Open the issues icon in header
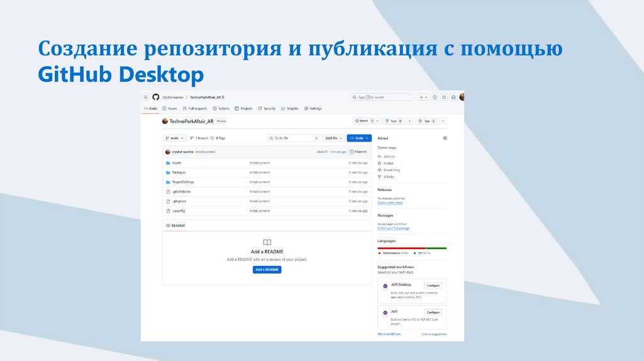 [435, 97]
